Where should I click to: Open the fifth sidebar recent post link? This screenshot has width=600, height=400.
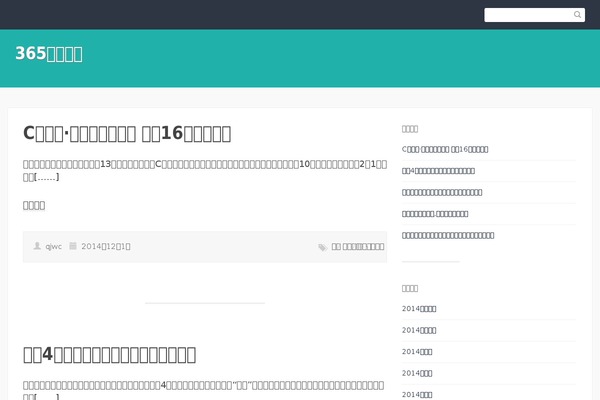(x=448, y=235)
